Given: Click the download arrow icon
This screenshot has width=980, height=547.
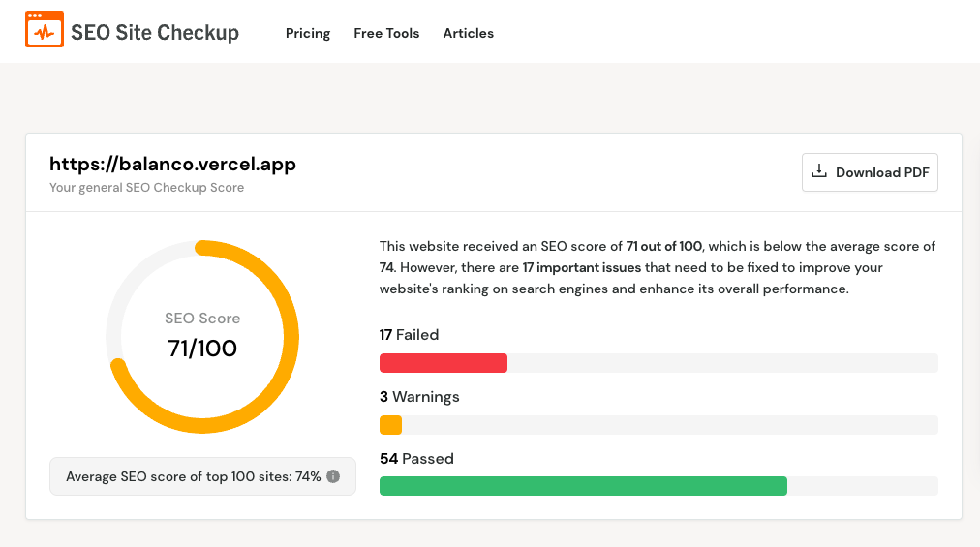Looking at the screenshot, I should click(818, 171).
